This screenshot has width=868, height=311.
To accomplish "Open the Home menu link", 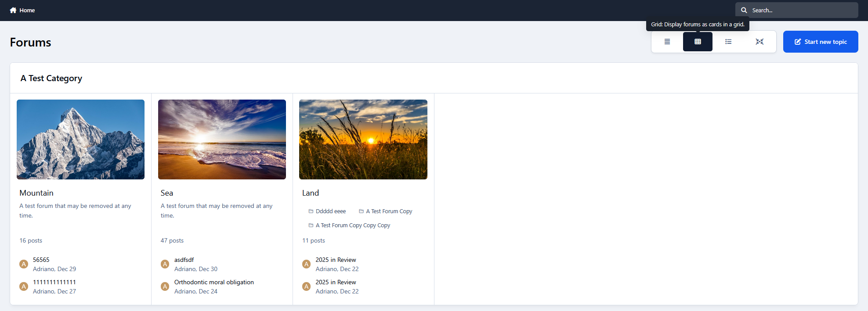I will point(27,10).
